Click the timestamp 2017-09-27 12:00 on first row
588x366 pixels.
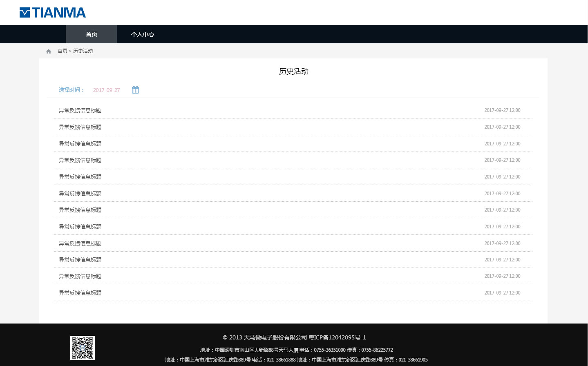502,110
